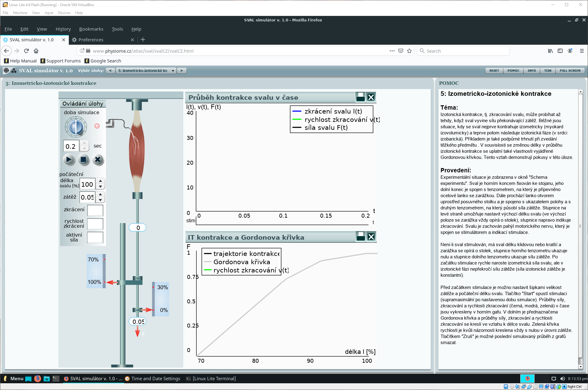Viewport: 588px width, 390px height.
Task: Reload page with the Firefox refresh icon
Action: (x=27, y=51)
